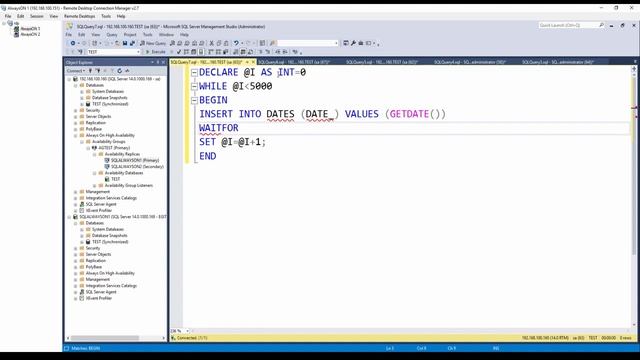Click the Parse checkmark icon
The height and width of the screenshot is (360, 640).
coord(179,52)
